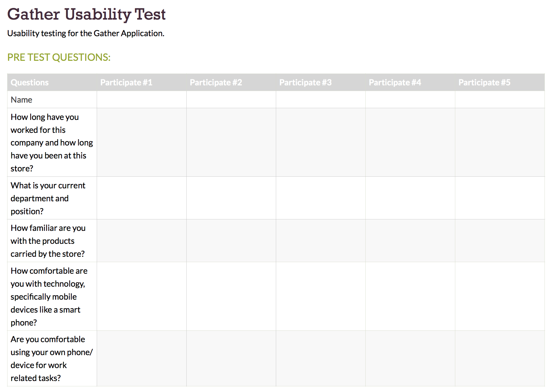Click Participate #4 cell for product familiarity question
Image resolution: width=552 pixels, height=392 pixels.
click(410, 241)
